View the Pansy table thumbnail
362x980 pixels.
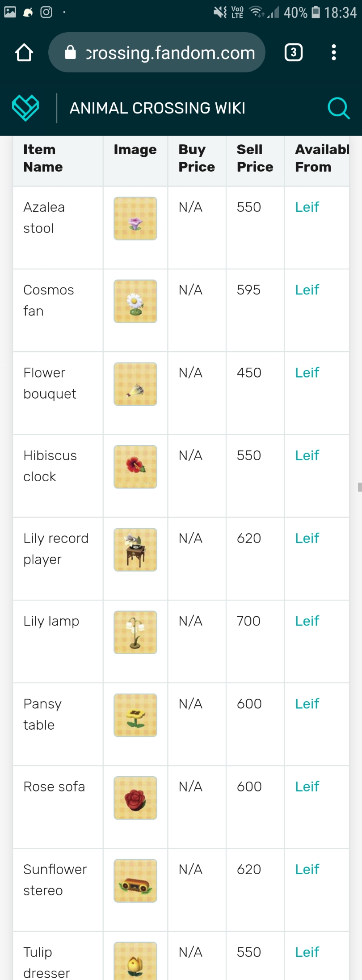[135, 715]
